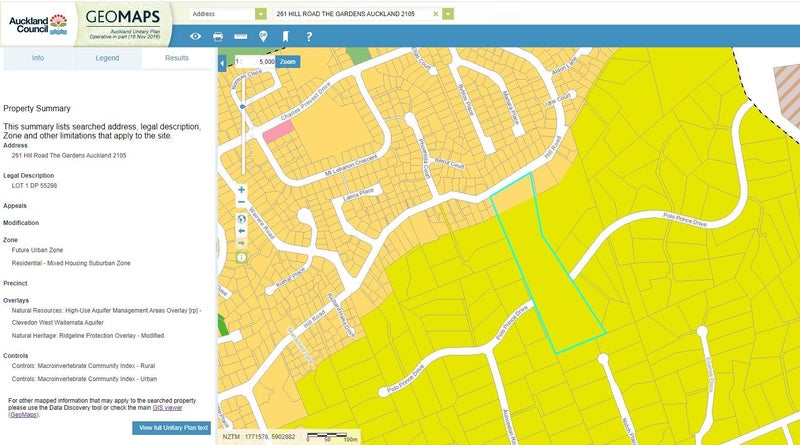
Task: Toggle layer visibility with the eye icon
Action: click(x=195, y=37)
